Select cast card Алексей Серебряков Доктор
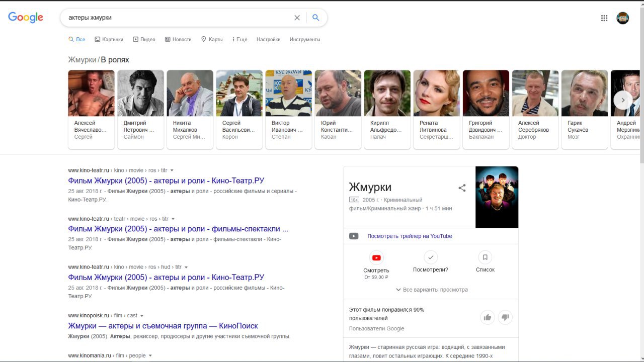 [x=535, y=110]
